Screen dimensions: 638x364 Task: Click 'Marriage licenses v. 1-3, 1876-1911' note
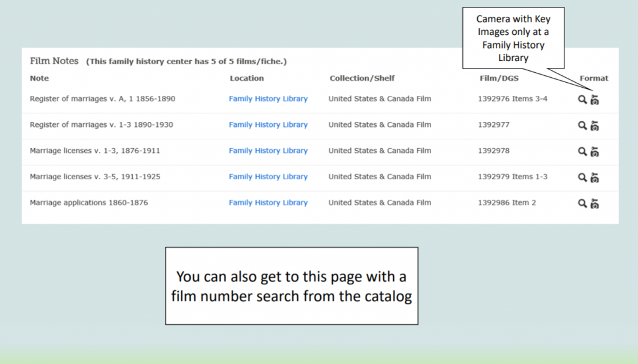click(95, 151)
